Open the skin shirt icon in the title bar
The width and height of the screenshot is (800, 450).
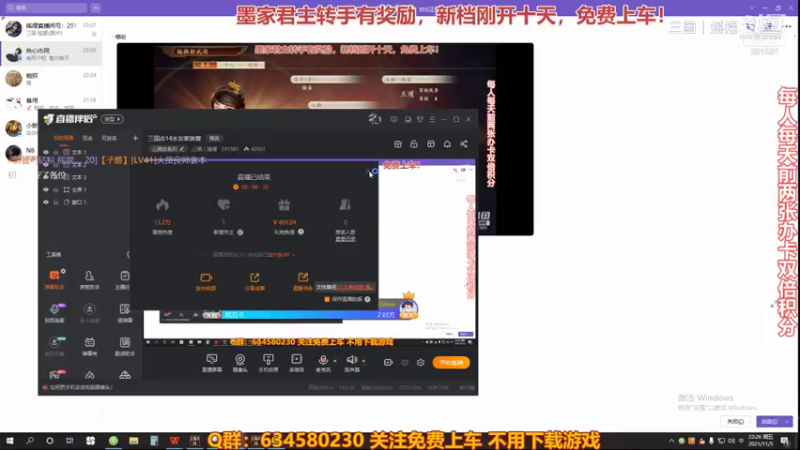click(420, 119)
